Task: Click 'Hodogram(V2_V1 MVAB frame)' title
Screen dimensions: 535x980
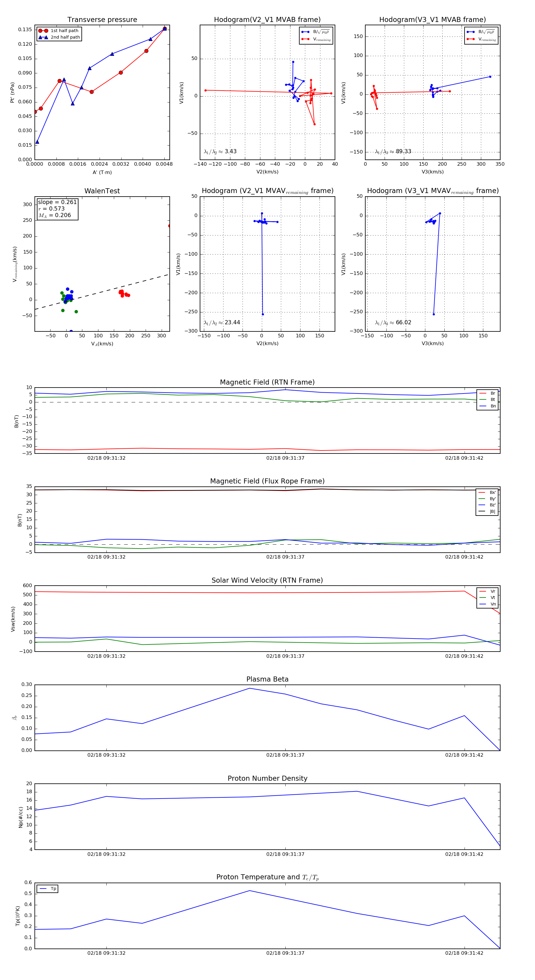Action: (267, 20)
